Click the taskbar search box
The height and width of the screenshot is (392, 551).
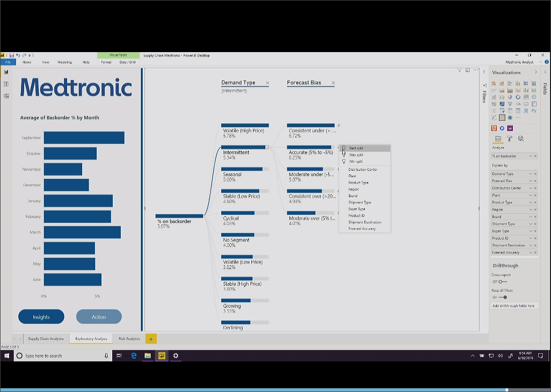pos(63,356)
